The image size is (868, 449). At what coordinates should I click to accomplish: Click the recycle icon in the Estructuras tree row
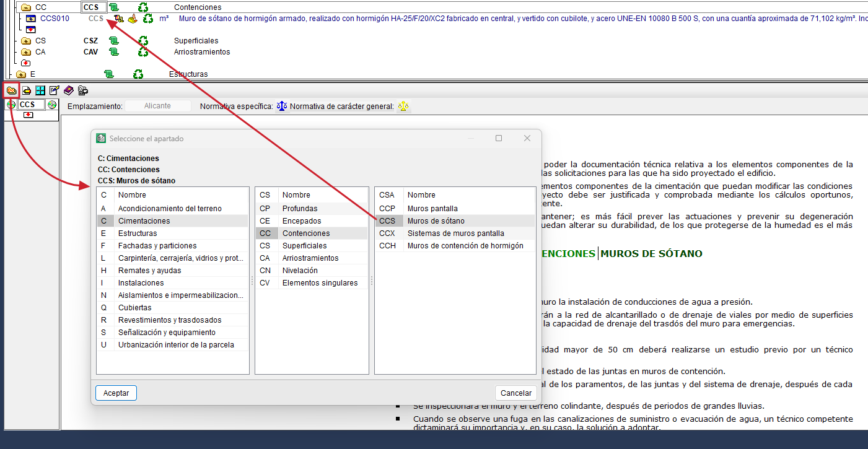click(138, 74)
